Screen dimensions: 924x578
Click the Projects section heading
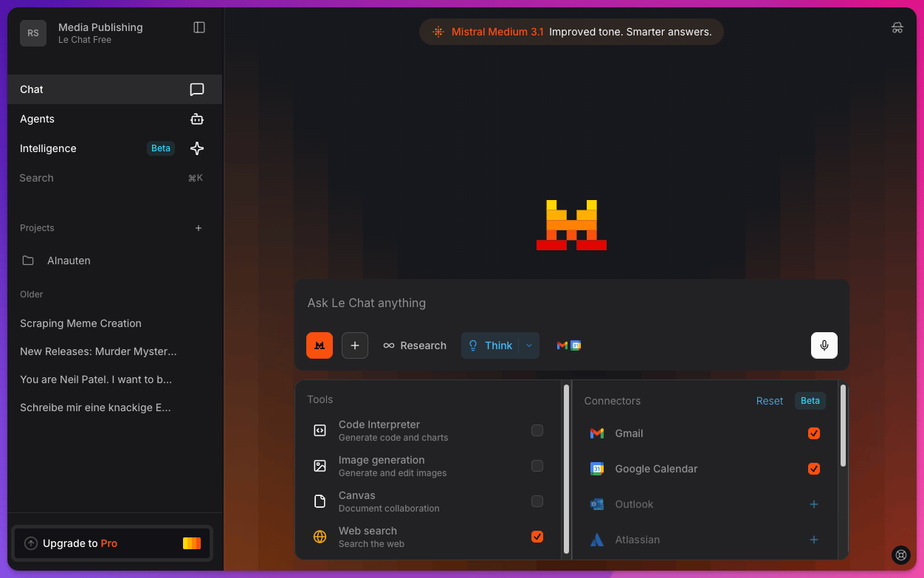[x=37, y=228]
